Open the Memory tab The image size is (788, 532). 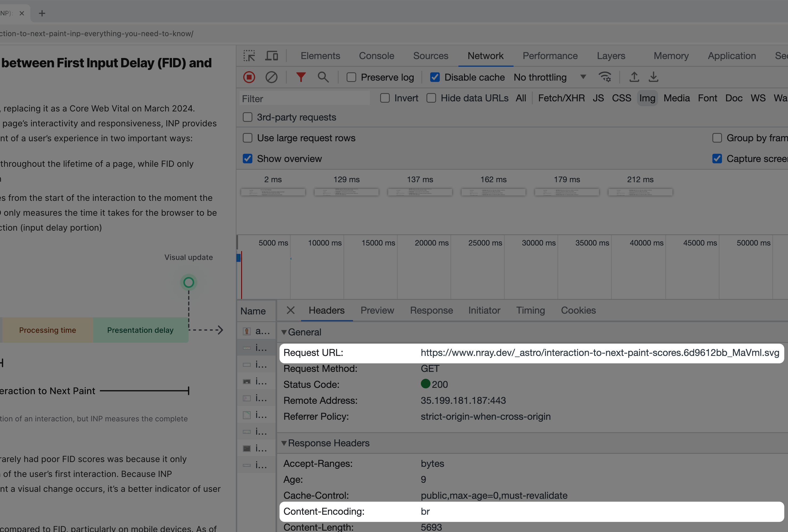pos(671,56)
